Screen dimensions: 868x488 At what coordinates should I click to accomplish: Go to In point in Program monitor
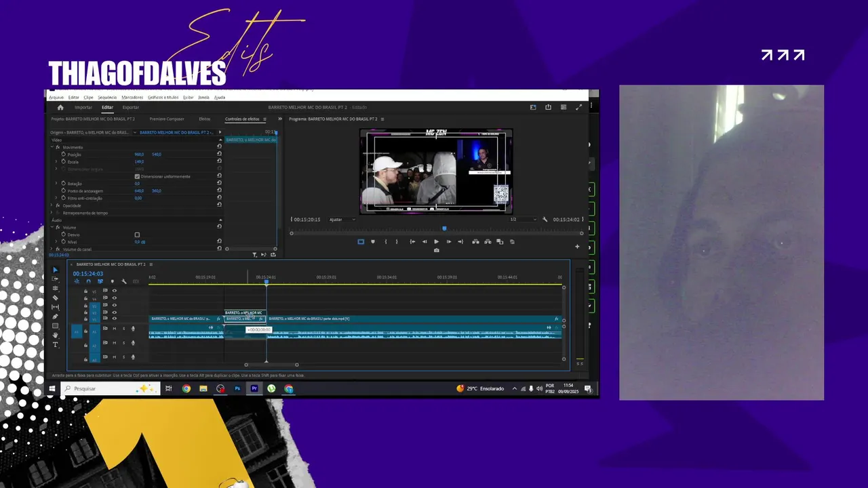412,241
